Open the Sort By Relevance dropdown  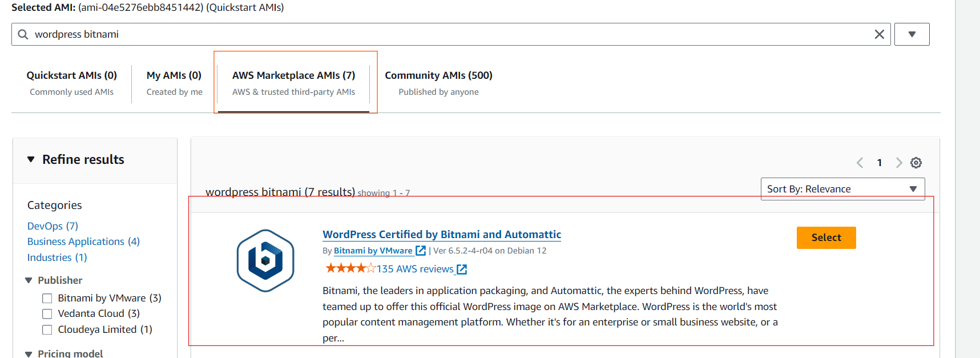842,189
